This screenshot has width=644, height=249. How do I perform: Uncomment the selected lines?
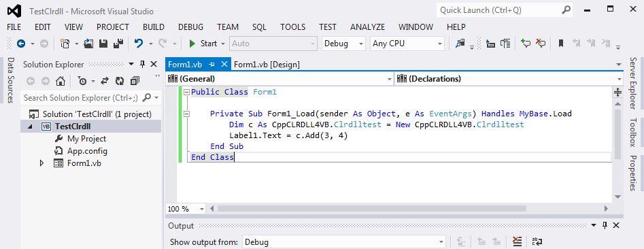541,44
